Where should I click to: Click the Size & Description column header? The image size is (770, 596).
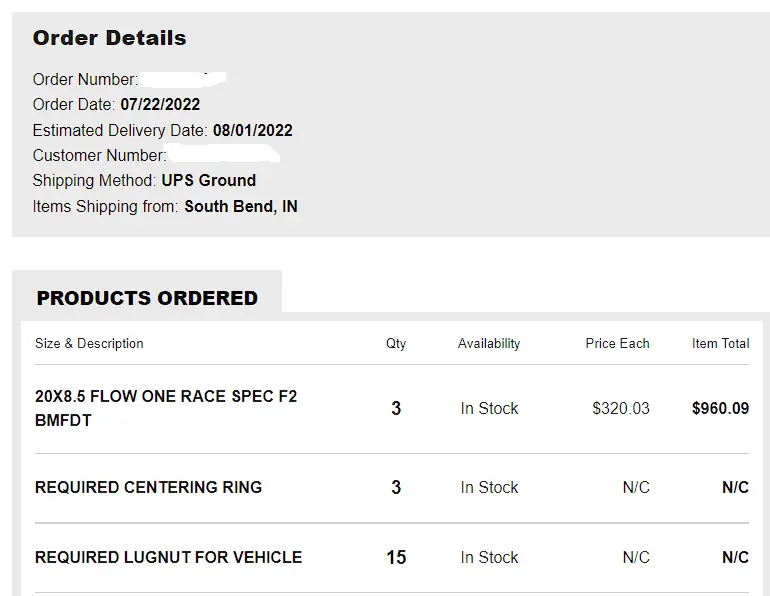coord(89,343)
